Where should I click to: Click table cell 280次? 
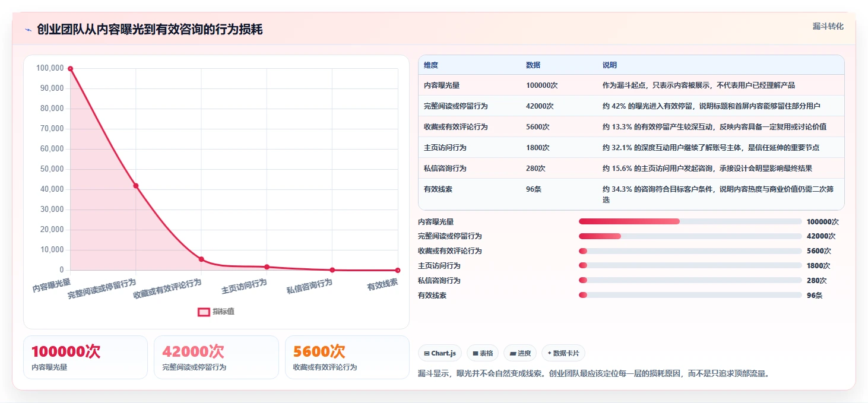click(536, 169)
